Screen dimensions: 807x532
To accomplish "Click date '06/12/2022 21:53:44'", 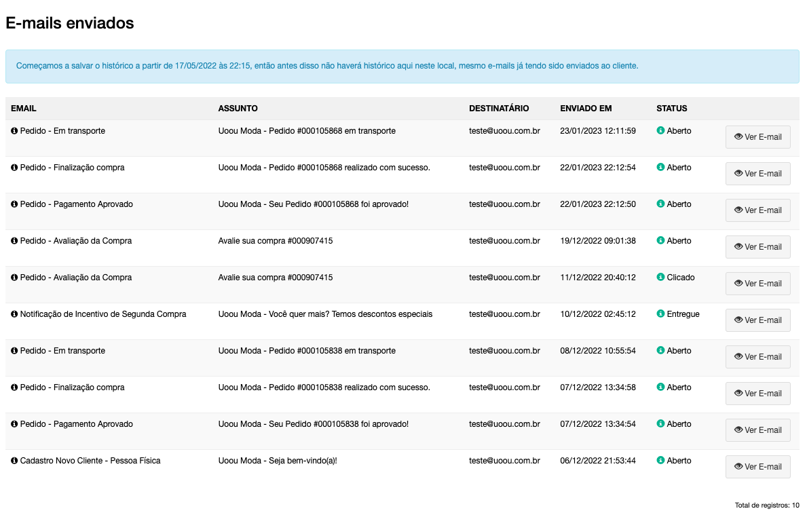I will click(x=597, y=461).
